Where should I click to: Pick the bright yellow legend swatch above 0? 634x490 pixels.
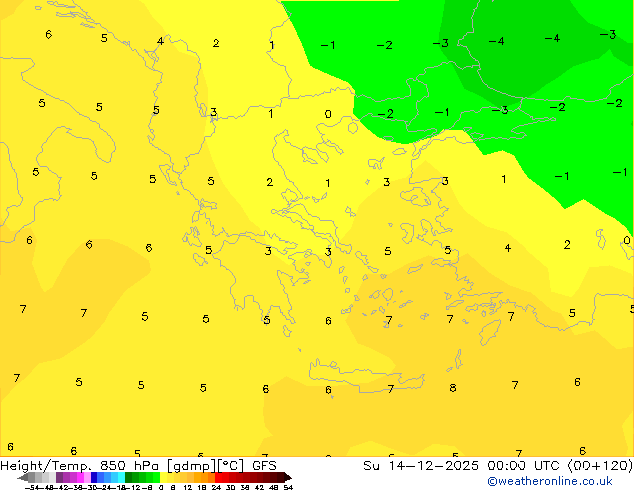pos(164,477)
